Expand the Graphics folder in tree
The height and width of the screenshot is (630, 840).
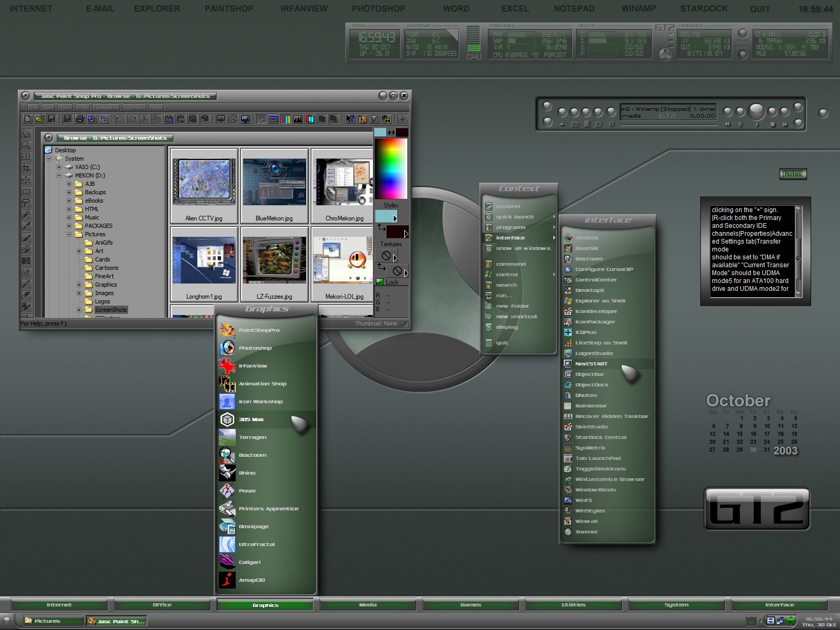[x=79, y=285]
